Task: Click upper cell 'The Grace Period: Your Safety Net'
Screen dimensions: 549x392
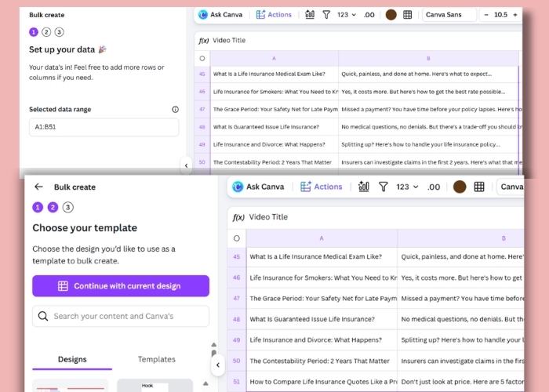Action: (274, 109)
